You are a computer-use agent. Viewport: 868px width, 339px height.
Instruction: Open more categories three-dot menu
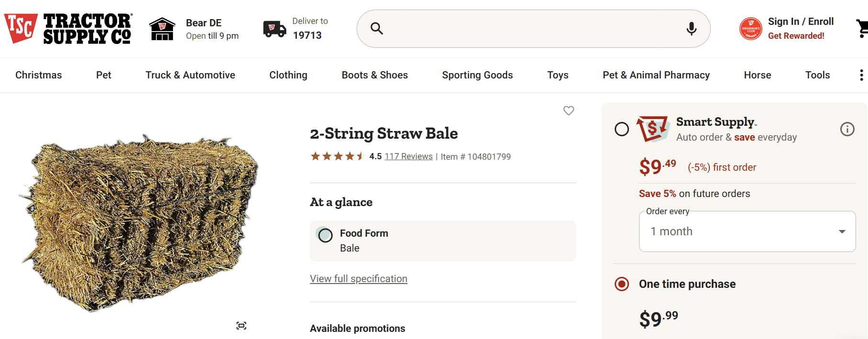click(861, 75)
